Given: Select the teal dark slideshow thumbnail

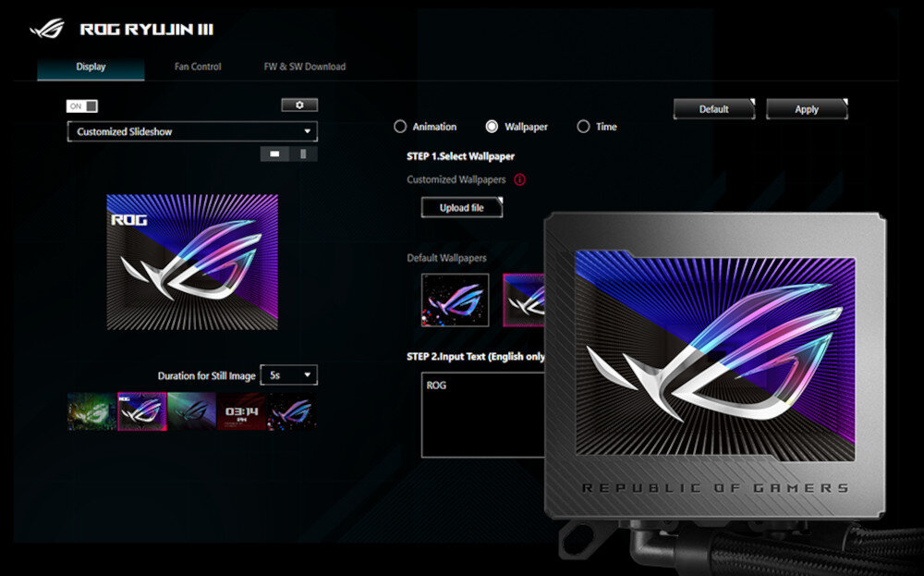Looking at the screenshot, I should pyautogui.click(x=192, y=411).
